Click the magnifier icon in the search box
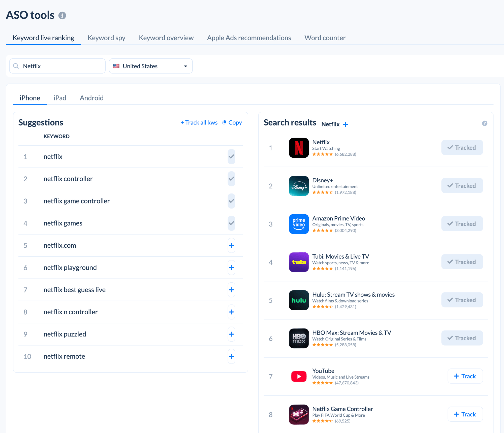 tap(16, 66)
